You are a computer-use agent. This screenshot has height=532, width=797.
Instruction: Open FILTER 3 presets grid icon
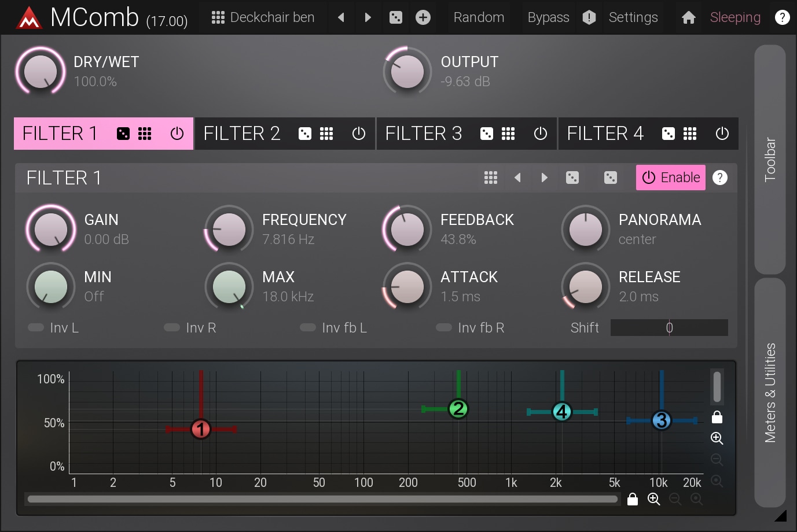tap(508, 134)
